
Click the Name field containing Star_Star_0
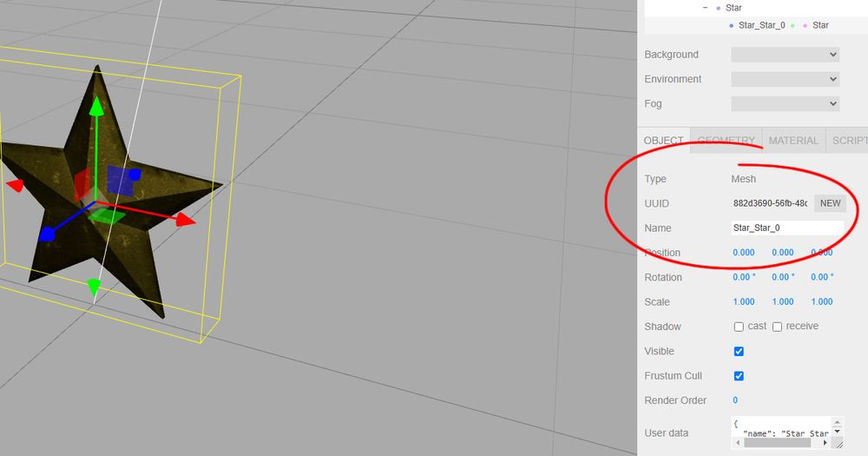(x=787, y=228)
